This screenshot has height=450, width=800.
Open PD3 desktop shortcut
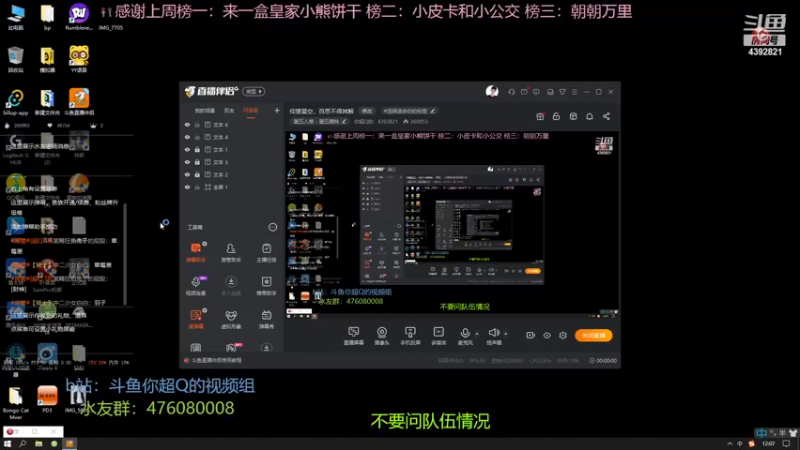[47, 399]
